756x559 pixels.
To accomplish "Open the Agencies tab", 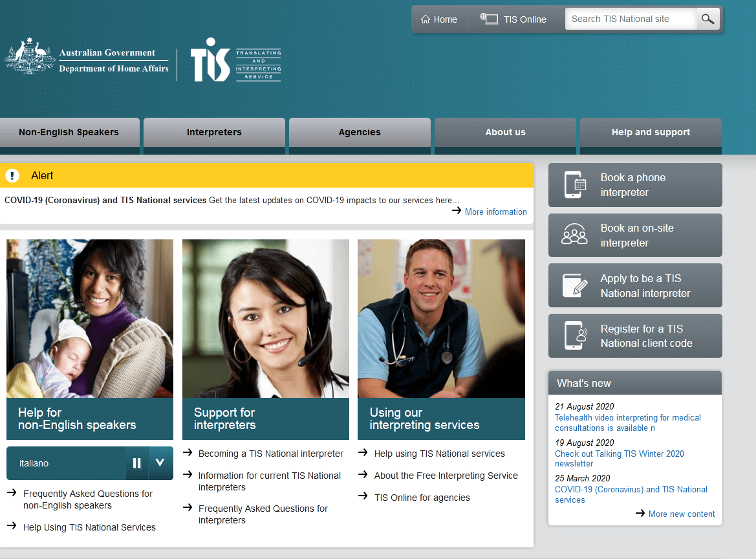I will (x=360, y=132).
